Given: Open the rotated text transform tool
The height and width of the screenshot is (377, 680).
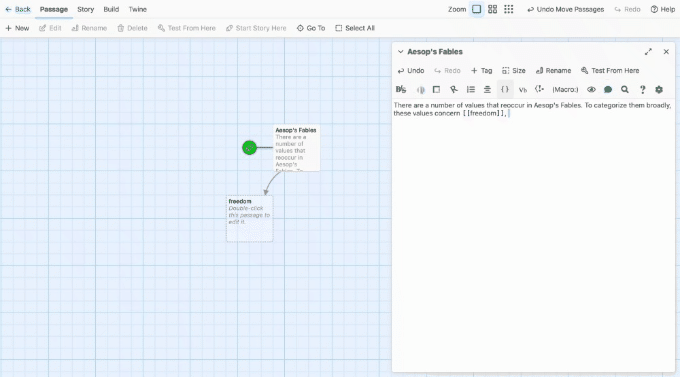Looking at the screenshot, I should 454,89.
